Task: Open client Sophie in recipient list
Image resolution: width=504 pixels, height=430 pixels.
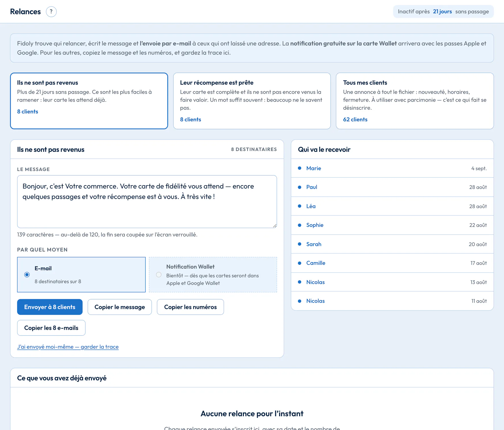Action: point(315,225)
